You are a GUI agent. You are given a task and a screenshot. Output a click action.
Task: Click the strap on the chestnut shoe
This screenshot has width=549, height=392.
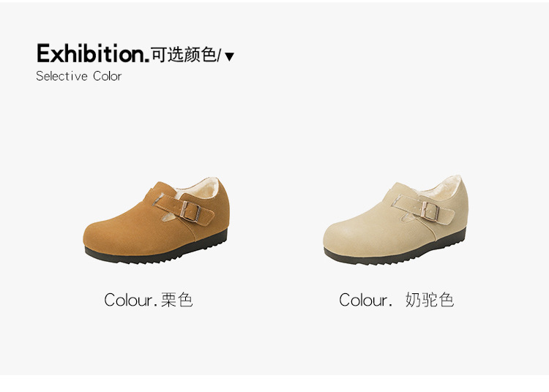[x=184, y=208]
